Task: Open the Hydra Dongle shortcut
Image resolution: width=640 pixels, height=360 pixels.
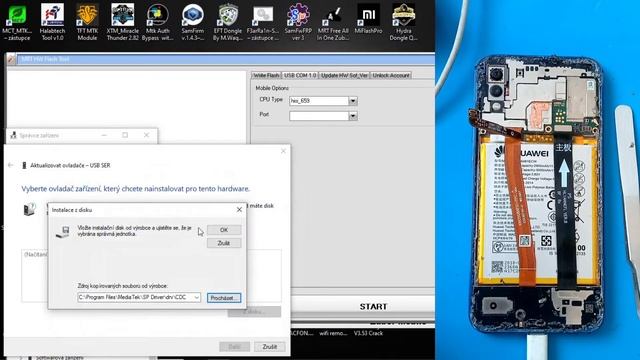Action: pos(403,22)
